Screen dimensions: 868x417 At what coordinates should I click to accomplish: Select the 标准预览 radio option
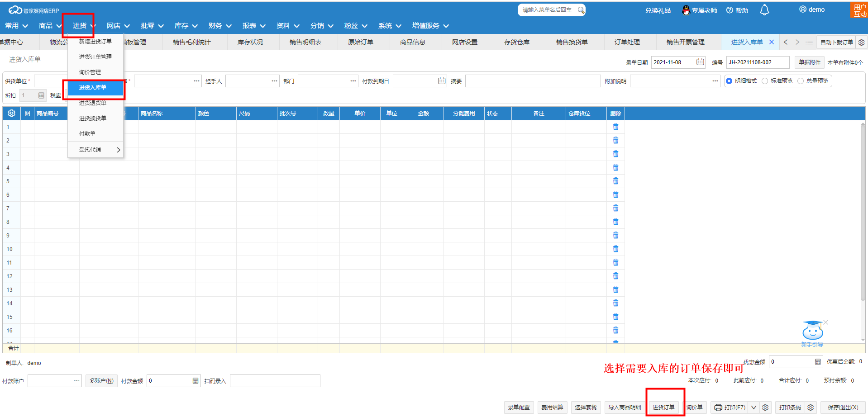765,81
